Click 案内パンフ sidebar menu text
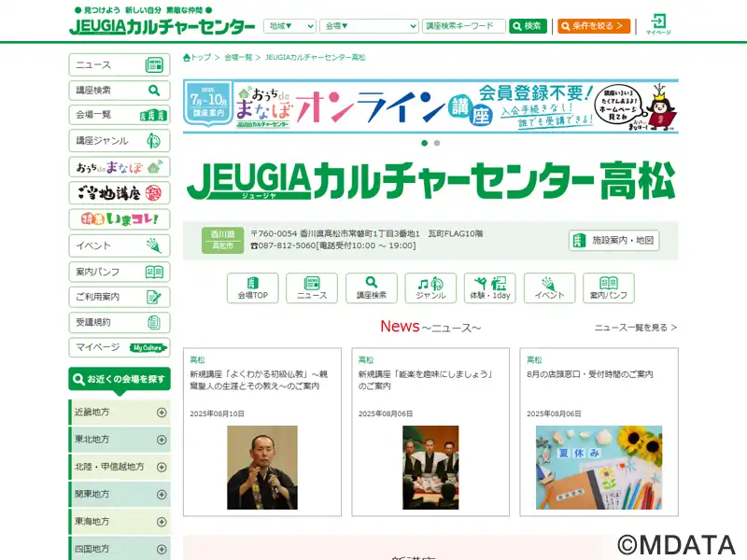747x560 pixels. pyautogui.click(x=98, y=272)
